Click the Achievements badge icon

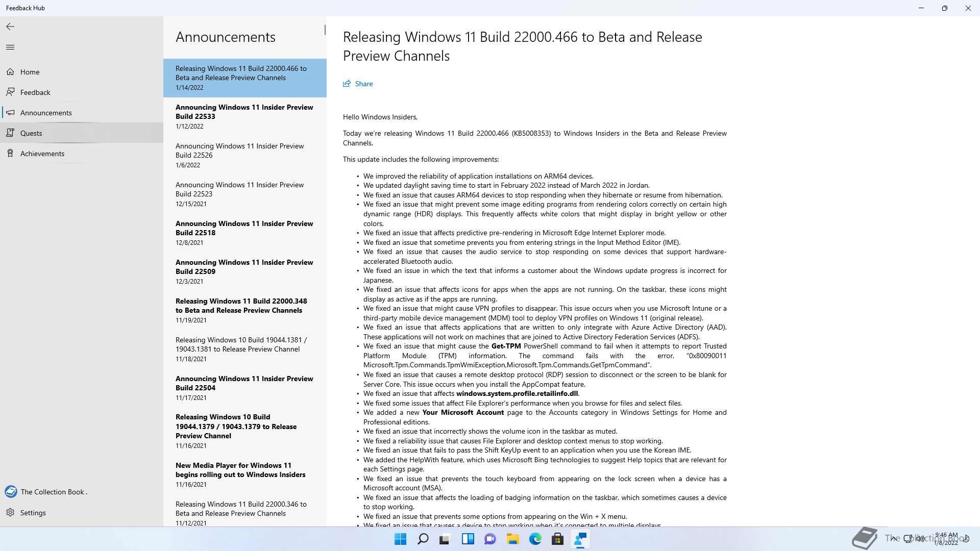click(10, 154)
